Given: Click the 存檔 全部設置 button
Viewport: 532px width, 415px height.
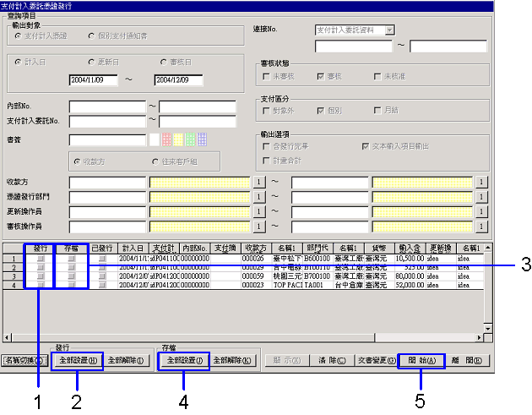Looking at the screenshot, I should click(182, 359).
